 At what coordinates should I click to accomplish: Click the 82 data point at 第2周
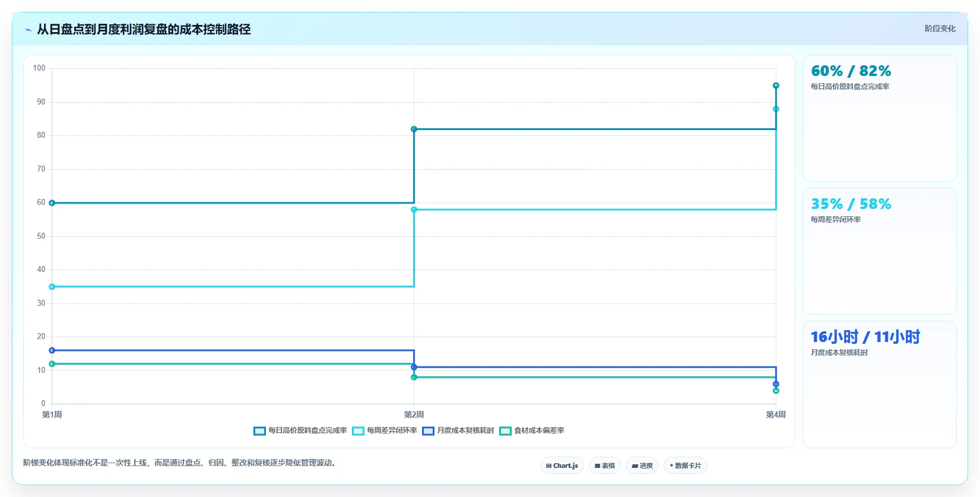(414, 129)
